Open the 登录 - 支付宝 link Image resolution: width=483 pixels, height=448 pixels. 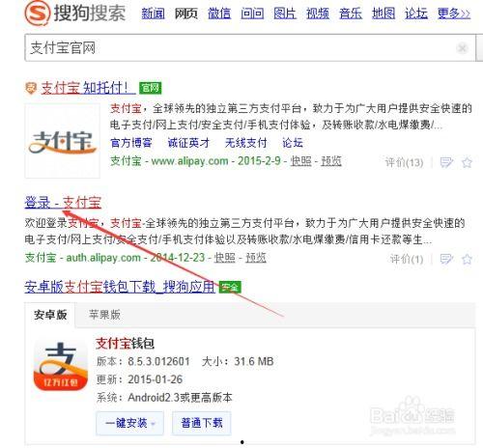pyautogui.click(x=63, y=203)
